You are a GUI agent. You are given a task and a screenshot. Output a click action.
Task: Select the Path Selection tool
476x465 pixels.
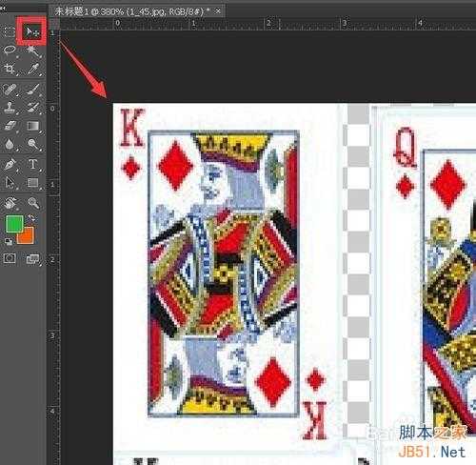coord(10,183)
